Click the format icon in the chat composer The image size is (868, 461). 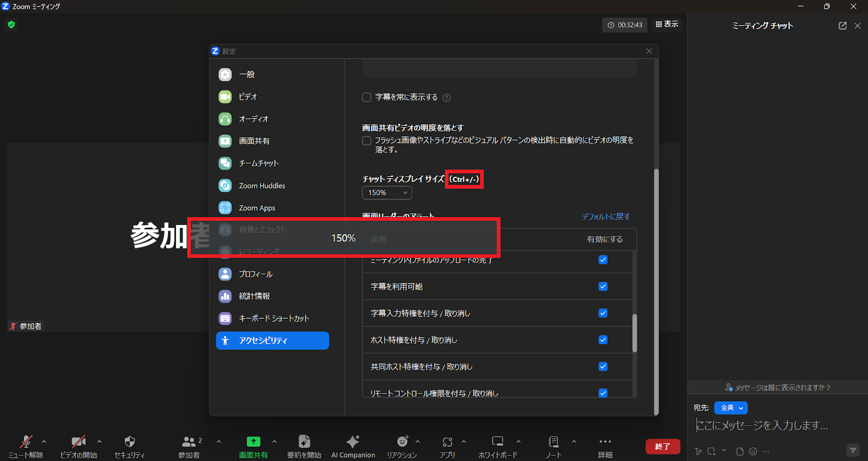tap(698, 451)
